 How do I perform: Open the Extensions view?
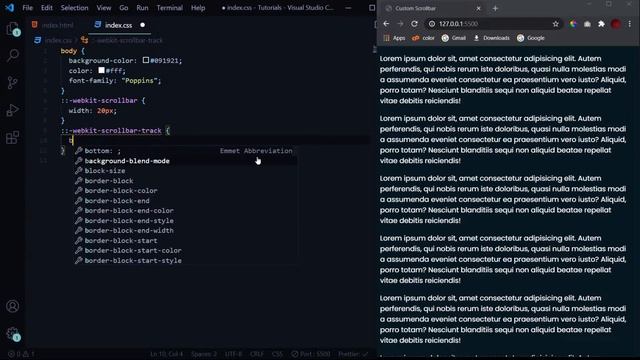13,138
